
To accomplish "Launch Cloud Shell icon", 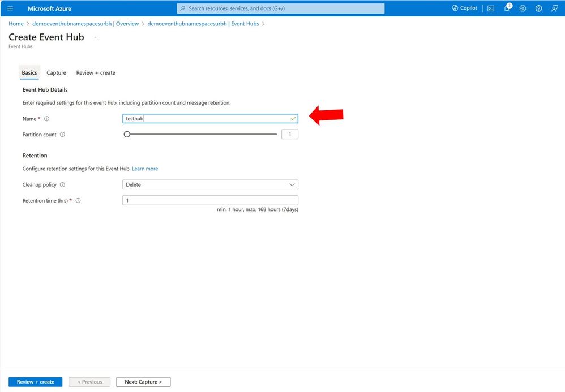I will (491, 8).
